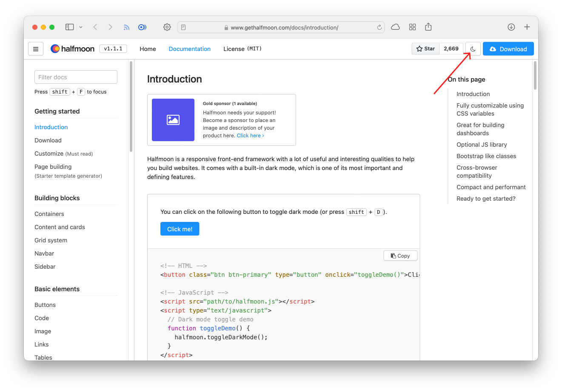Viewport: 562px width, 392px height.
Task: Click the halfmoon logo
Action: coord(72,49)
